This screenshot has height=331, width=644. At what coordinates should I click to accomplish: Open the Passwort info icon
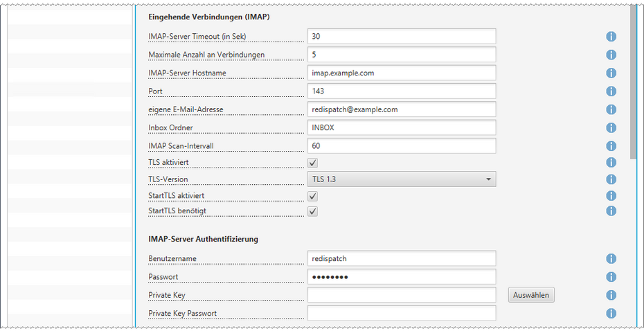pyautogui.click(x=611, y=277)
